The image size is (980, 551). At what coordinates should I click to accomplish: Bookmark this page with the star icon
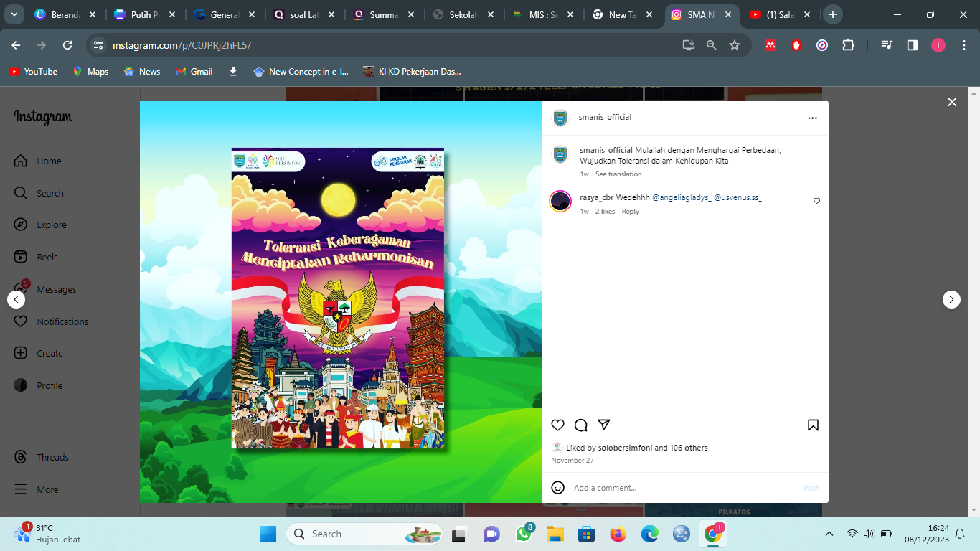coord(735,45)
